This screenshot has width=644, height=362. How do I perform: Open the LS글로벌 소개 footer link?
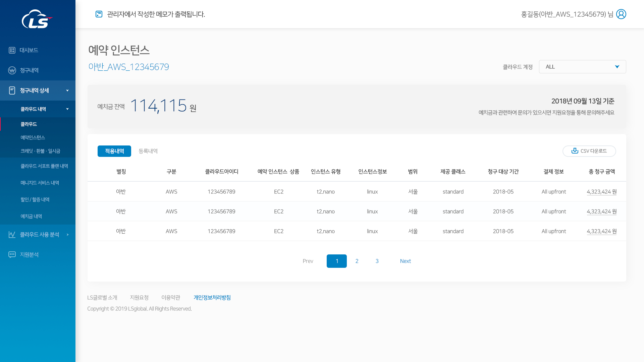coord(102,298)
